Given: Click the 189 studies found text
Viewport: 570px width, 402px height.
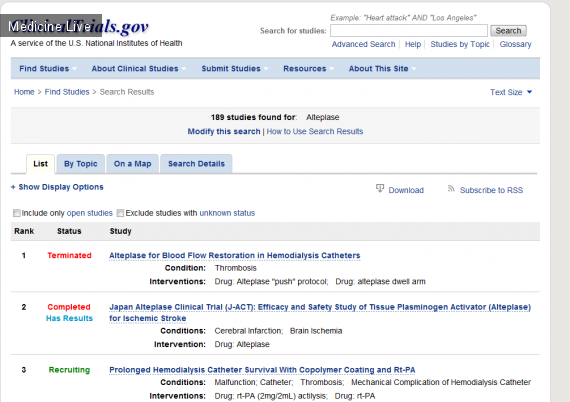Looking at the screenshot, I should [x=254, y=117].
